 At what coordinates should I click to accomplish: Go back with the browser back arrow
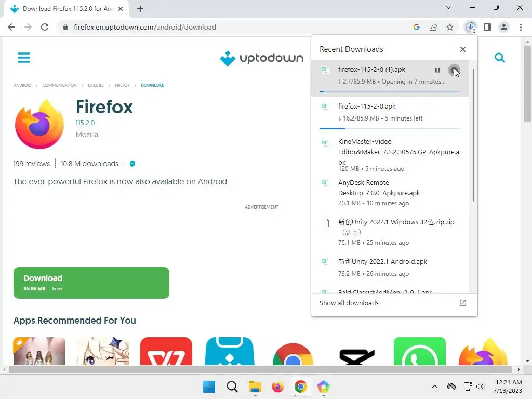(x=11, y=27)
